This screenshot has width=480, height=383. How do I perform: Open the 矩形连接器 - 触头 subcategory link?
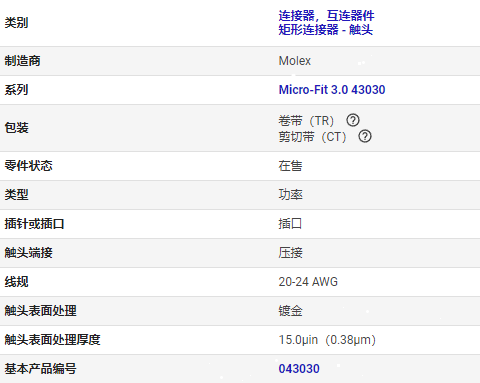point(326,30)
